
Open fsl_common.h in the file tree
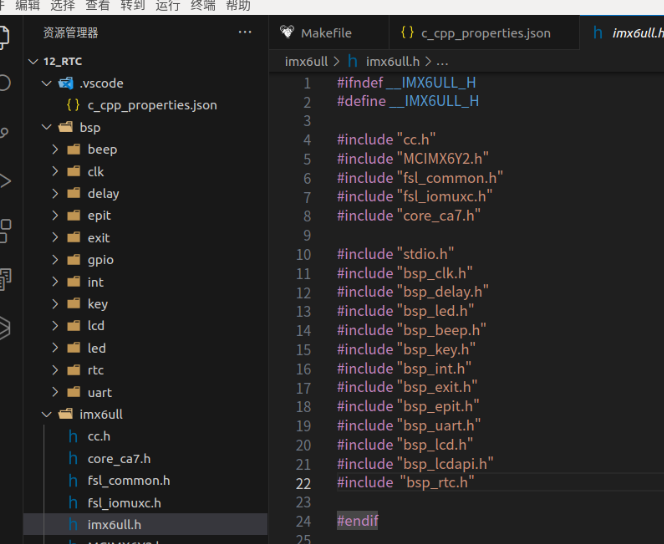128,480
